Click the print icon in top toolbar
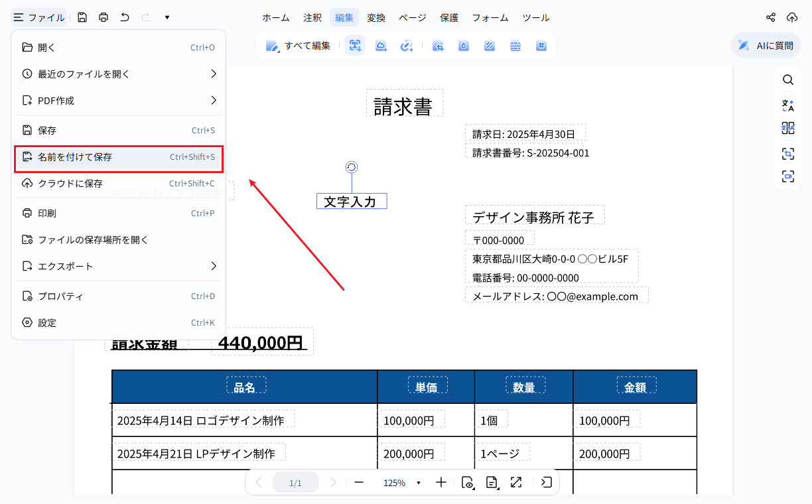The image size is (812, 504). click(103, 17)
